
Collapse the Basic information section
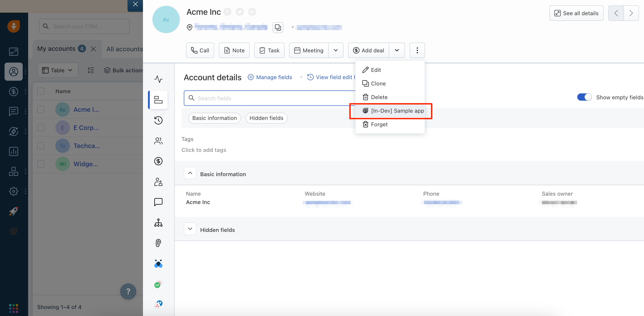click(x=190, y=173)
